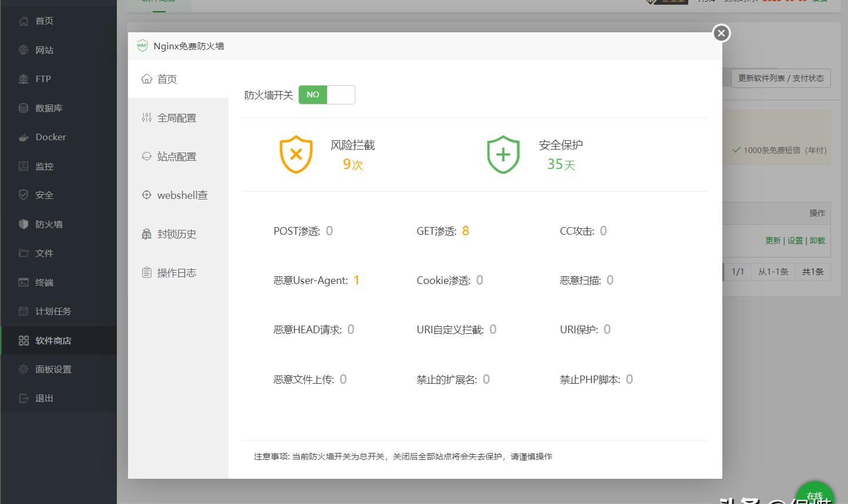Click the calendar icon beside 计划任务
The width and height of the screenshot is (848, 504).
(x=23, y=311)
